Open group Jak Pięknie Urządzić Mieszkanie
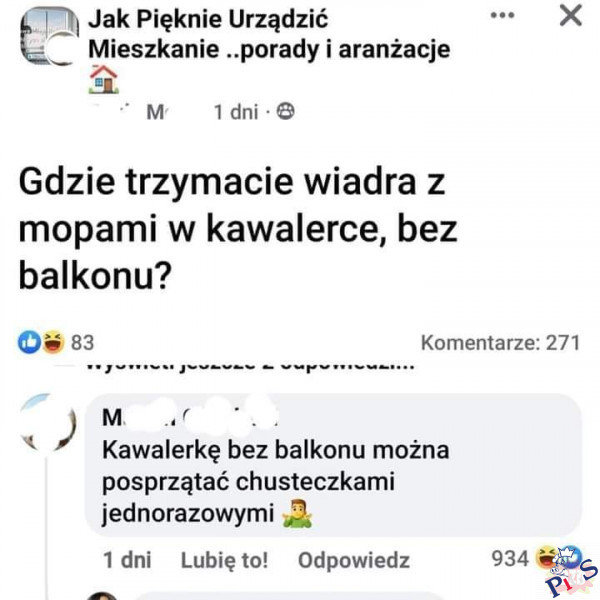 [x=269, y=34]
